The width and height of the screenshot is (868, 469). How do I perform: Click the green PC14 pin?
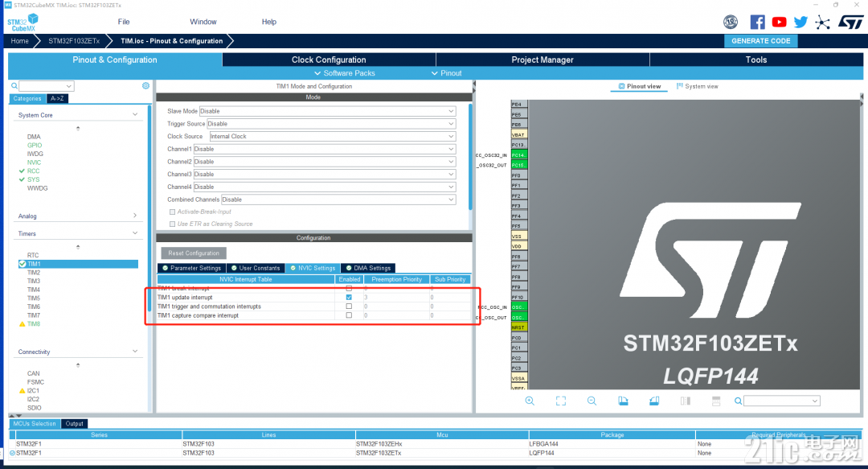pos(518,155)
